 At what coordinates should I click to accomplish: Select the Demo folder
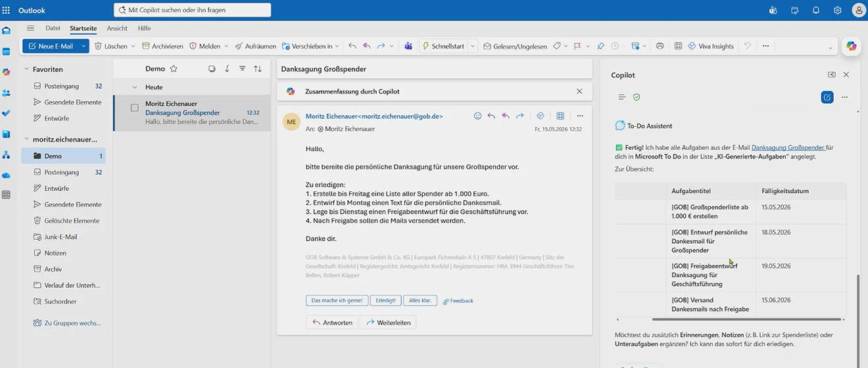[x=63, y=156]
